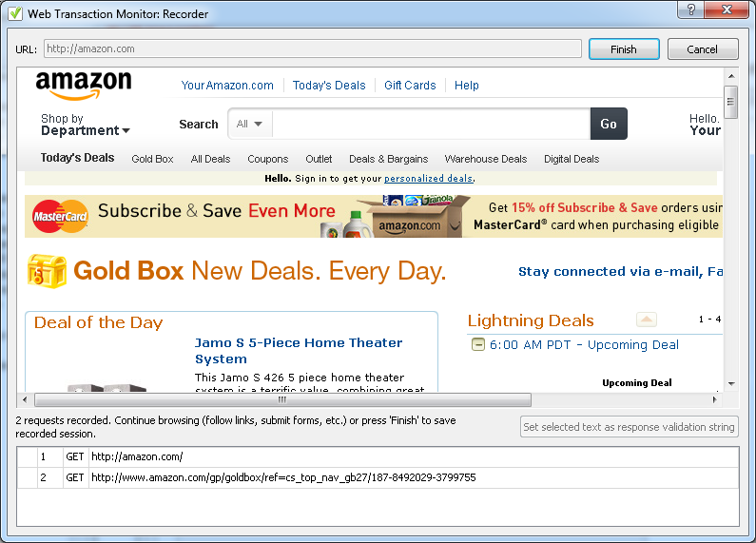Click inside the Amazon search text field
The height and width of the screenshot is (543, 756).
[x=431, y=124]
